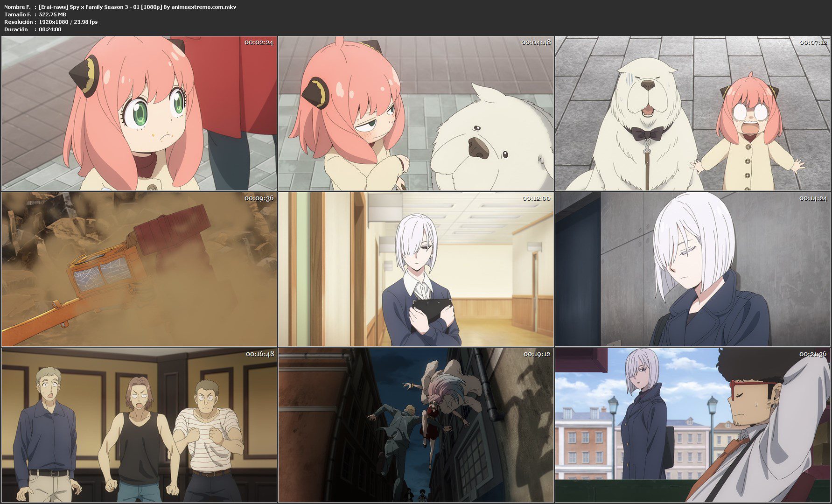This screenshot has height=504, width=832.
Task: Open thumbnail of white-haired woman with closed eyes
Action: 692,269
